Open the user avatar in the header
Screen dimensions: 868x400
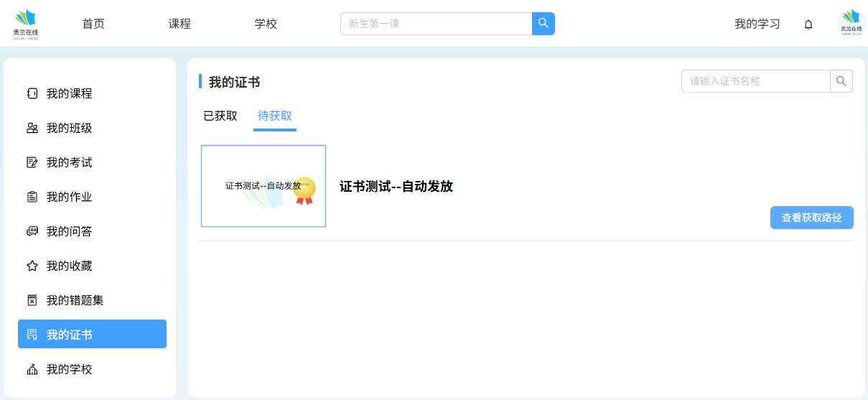pos(851,24)
